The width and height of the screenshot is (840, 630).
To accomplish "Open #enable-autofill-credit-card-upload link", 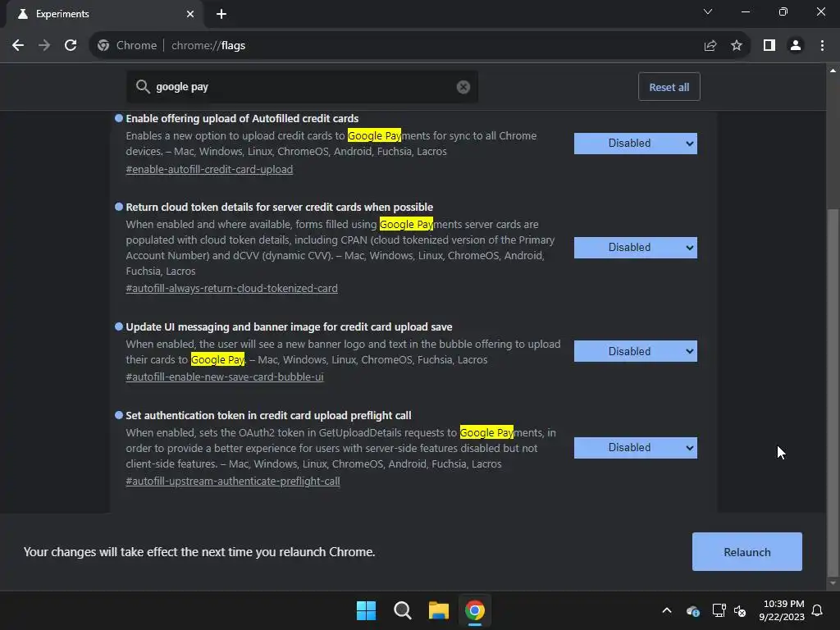I will tap(209, 169).
